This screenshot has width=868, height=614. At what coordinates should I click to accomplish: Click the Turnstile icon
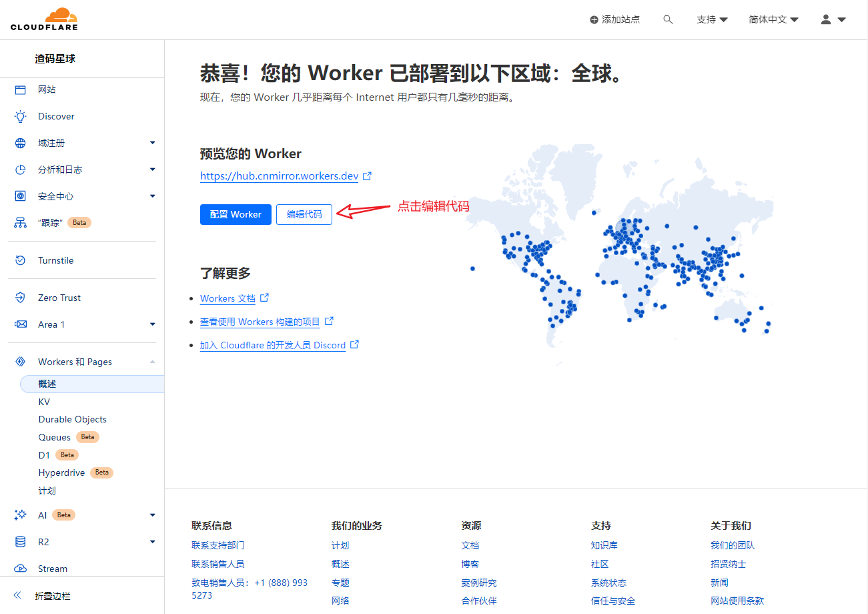click(21, 260)
